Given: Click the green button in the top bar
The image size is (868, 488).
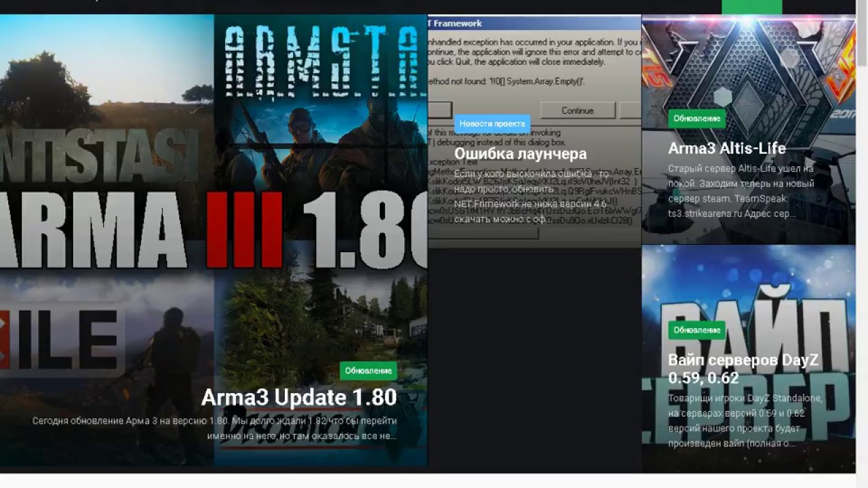Looking at the screenshot, I should [751, 7].
